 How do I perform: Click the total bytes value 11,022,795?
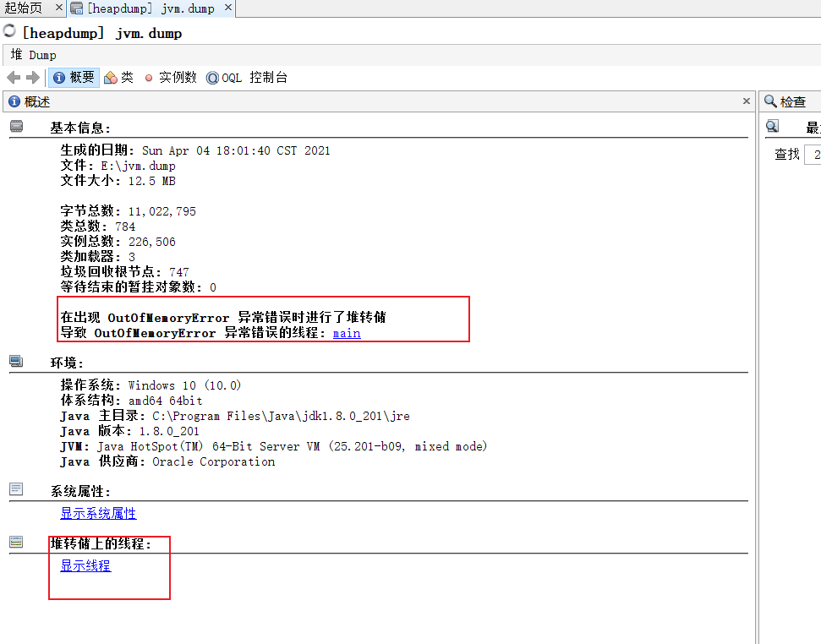(x=161, y=211)
